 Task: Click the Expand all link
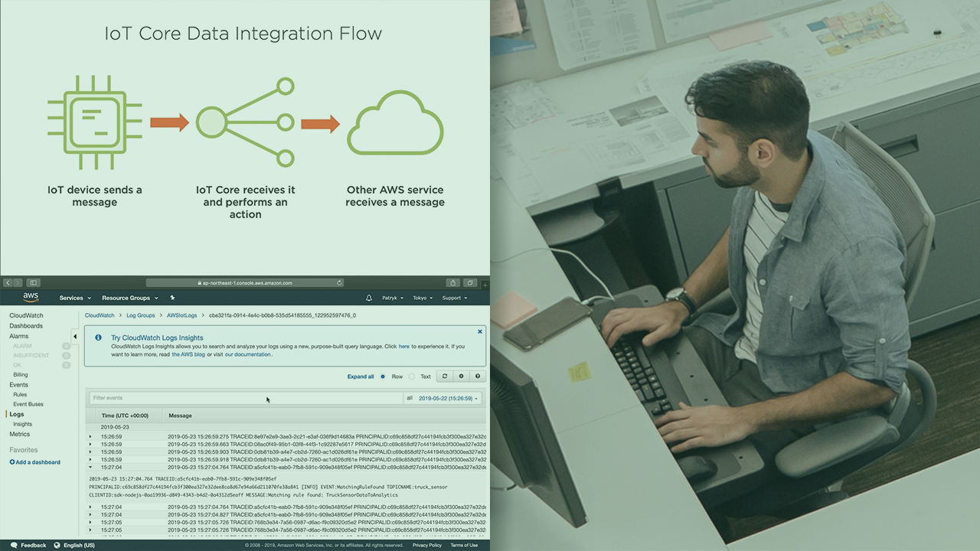click(x=361, y=377)
